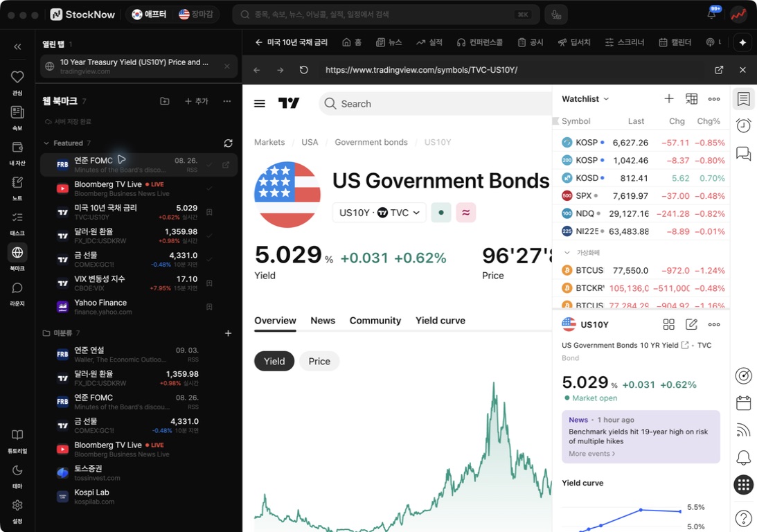757x532 pixels.
Task: Toggle the green dot market status pill
Action: pos(440,213)
